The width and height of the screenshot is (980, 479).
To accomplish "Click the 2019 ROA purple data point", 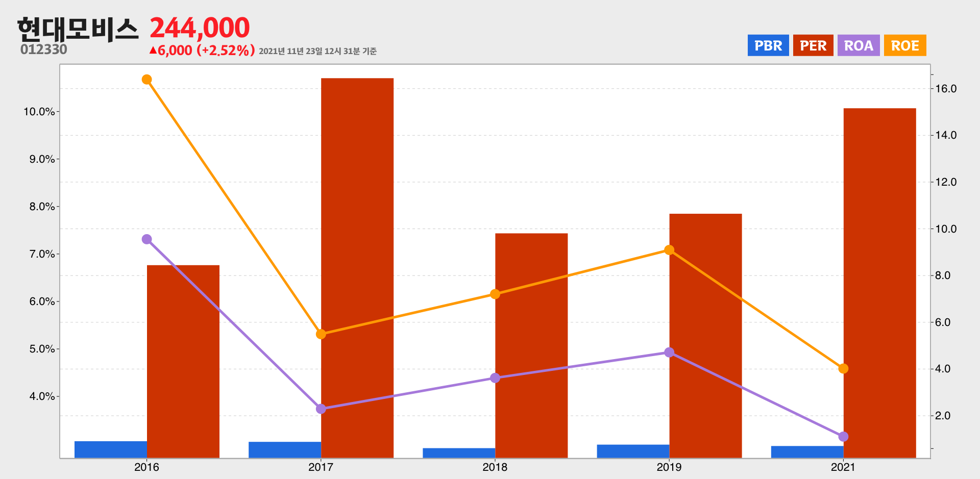I will coord(669,352).
